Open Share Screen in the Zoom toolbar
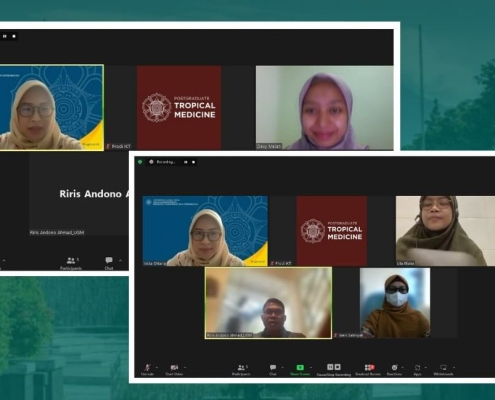This screenshot has height=400, width=495. [x=300, y=370]
